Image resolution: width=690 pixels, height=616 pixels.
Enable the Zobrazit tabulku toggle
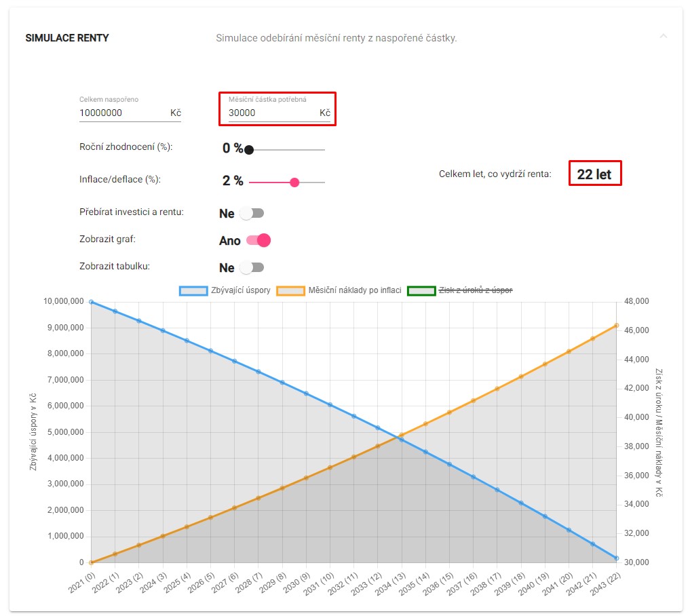[x=252, y=267]
